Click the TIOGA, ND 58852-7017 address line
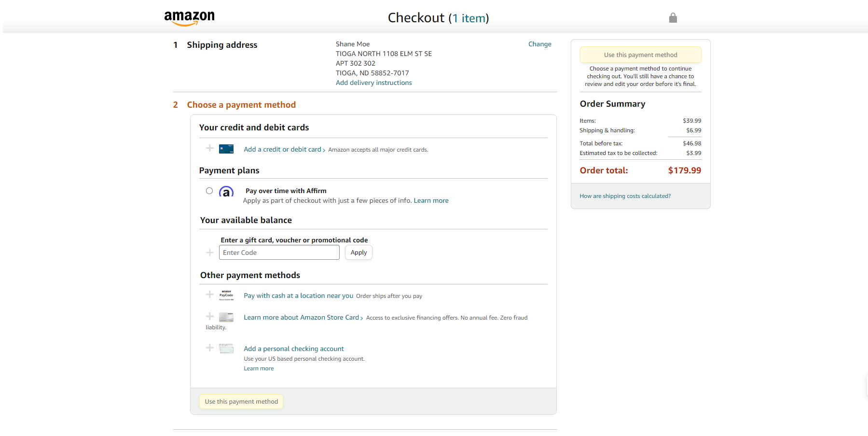This screenshot has width=868, height=436. (372, 73)
